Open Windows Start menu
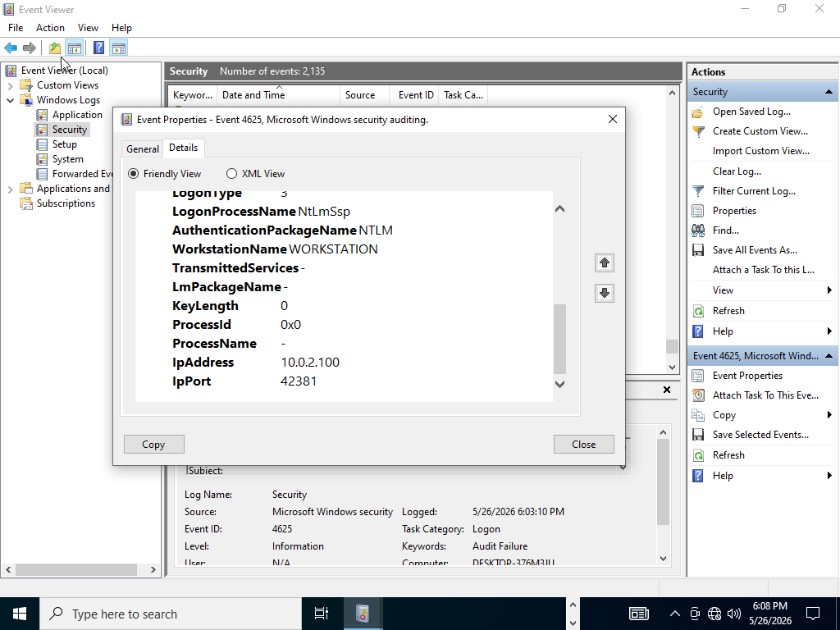 point(20,614)
